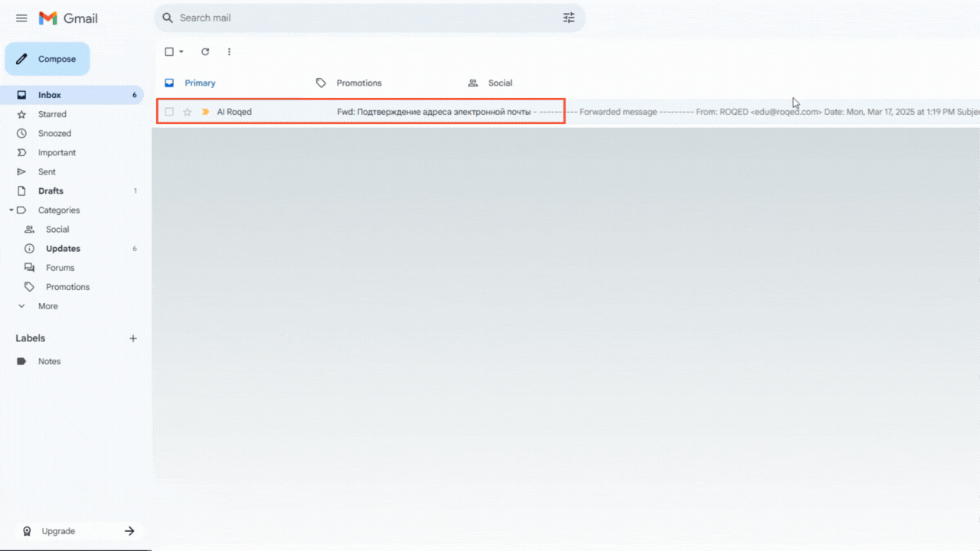Screen dimensions: 980x551
Task: Open the main menu hamburger icon
Action: click(x=21, y=18)
